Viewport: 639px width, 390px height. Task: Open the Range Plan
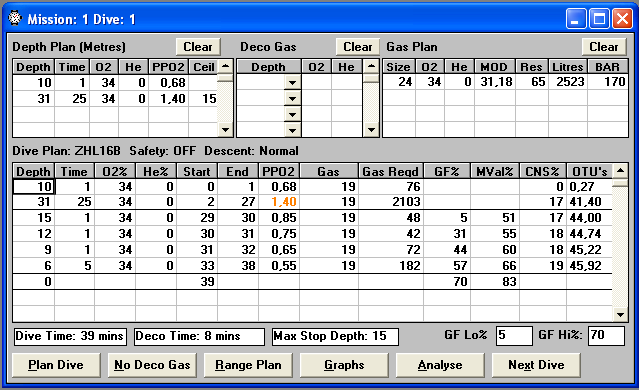coord(248,365)
